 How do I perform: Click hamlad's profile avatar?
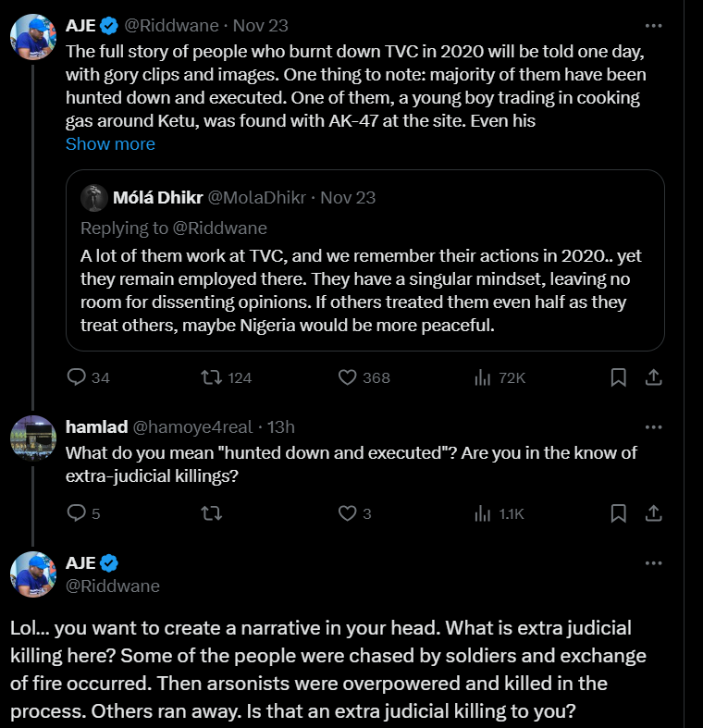[x=33, y=438]
